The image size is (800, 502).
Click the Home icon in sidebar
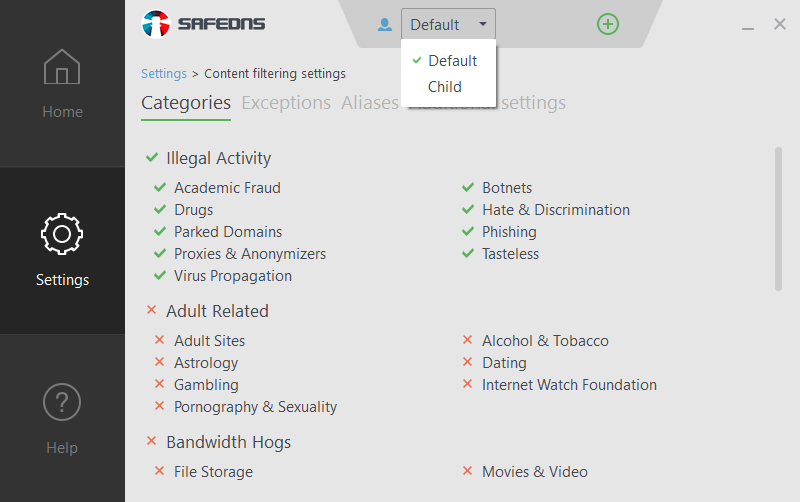(x=62, y=68)
